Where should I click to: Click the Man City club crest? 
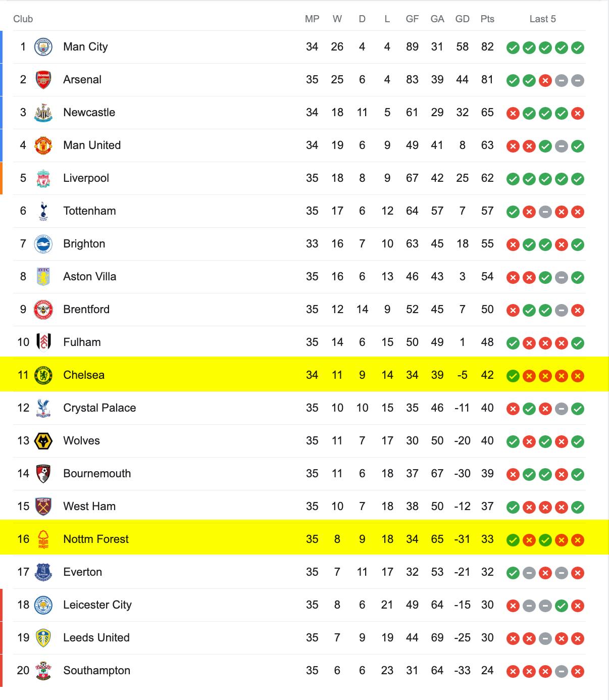point(43,47)
